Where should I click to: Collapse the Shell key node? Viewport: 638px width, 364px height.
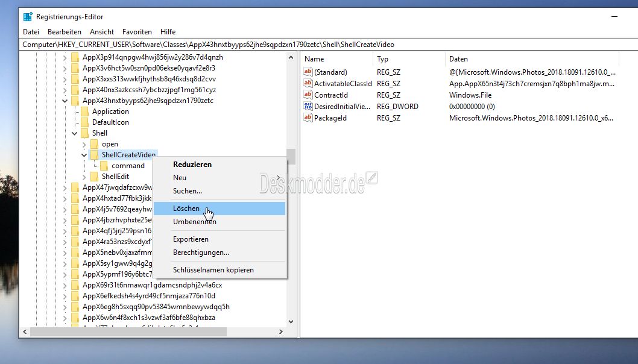[x=74, y=133]
